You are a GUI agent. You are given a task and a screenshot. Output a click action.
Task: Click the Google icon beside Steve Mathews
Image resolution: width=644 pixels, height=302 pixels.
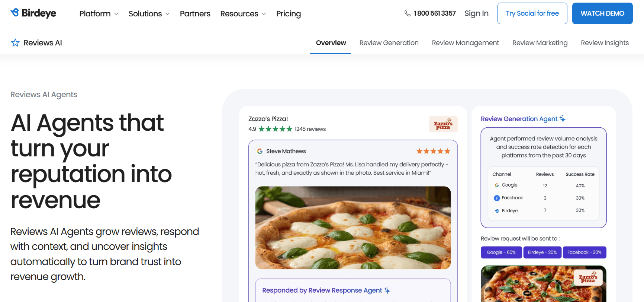coord(260,151)
